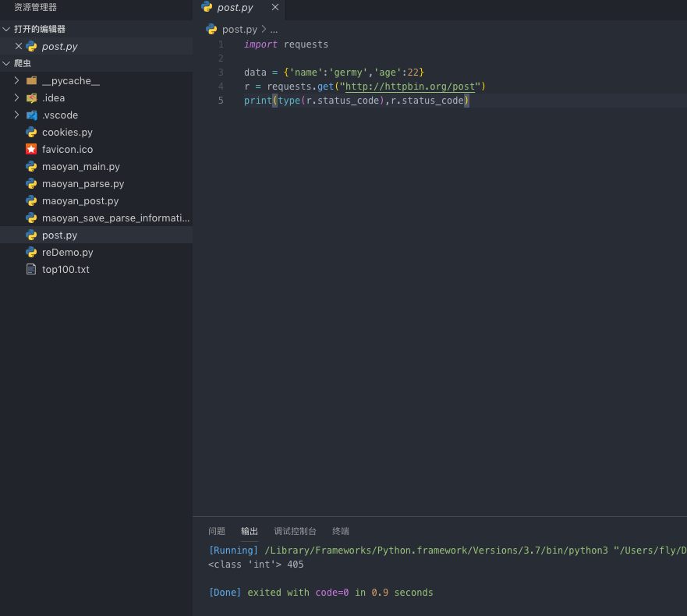Click Python icon beside cookies.py
The width and height of the screenshot is (687, 616).
click(x=31, y=133)
